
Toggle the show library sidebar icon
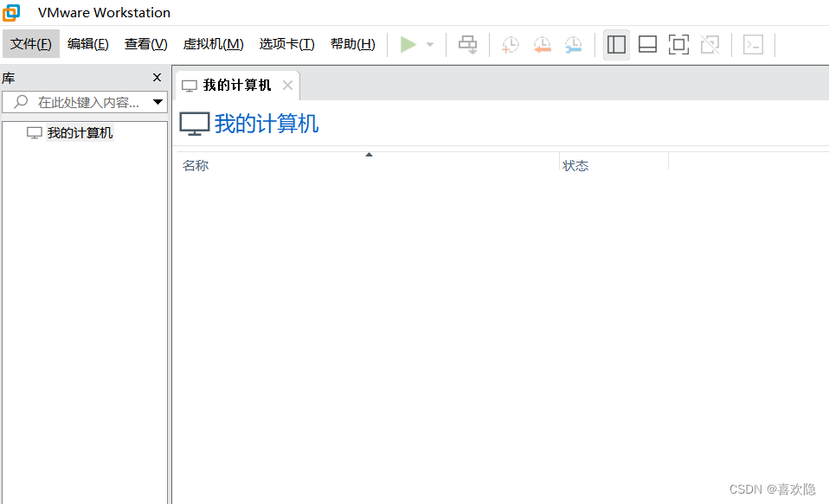tap(616, 44)
